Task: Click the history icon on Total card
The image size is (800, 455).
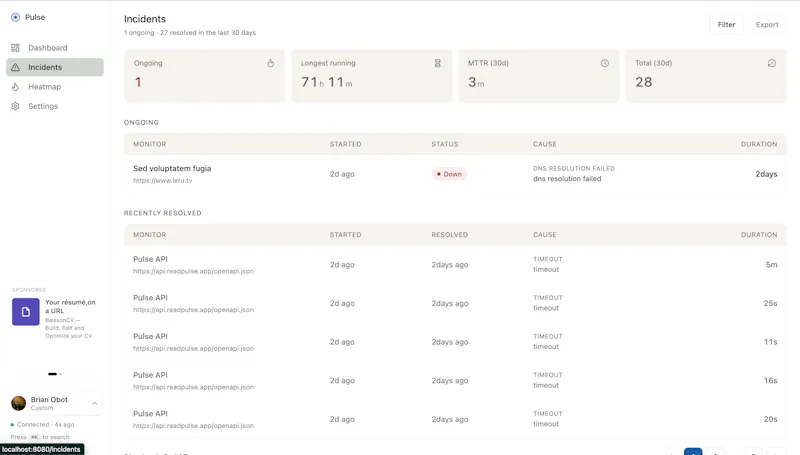Action: [771, 63]
